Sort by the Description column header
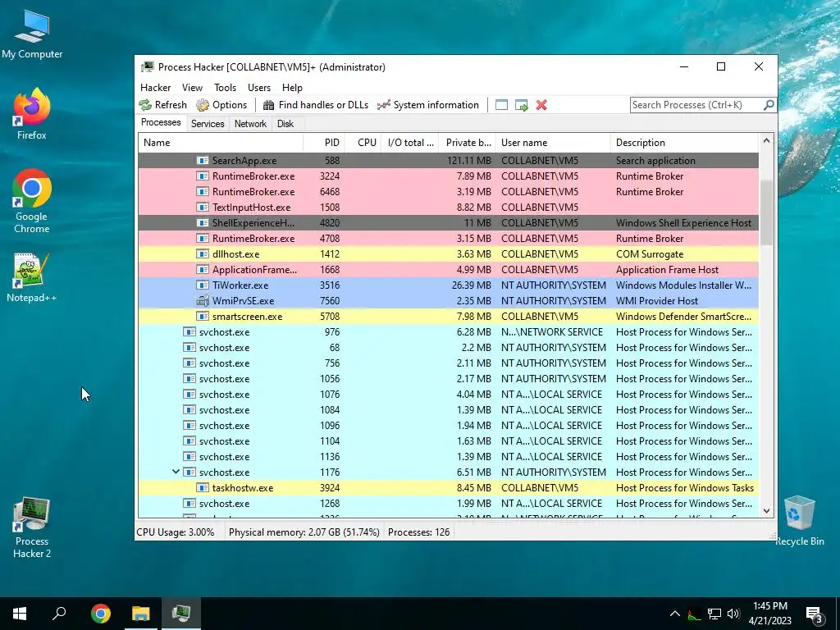This screenshot has height=630, width=840. (x=685, y=143)
